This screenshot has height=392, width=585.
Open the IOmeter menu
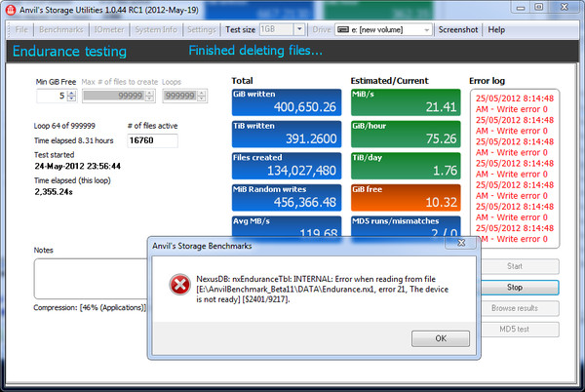point(109,29)
